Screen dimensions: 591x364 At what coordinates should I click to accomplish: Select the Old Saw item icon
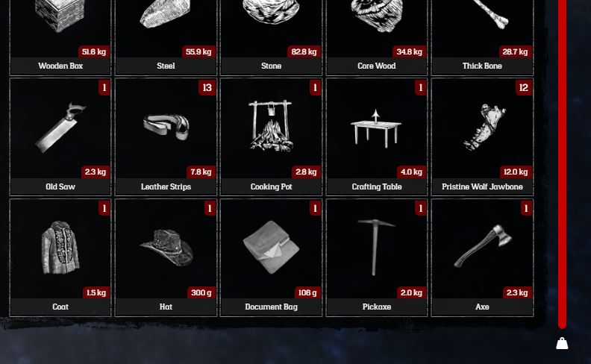pyautogui.click(x=60, y=128)
